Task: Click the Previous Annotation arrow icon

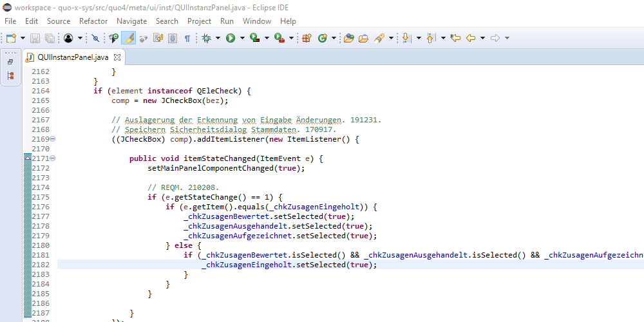Action: [431, 38]
